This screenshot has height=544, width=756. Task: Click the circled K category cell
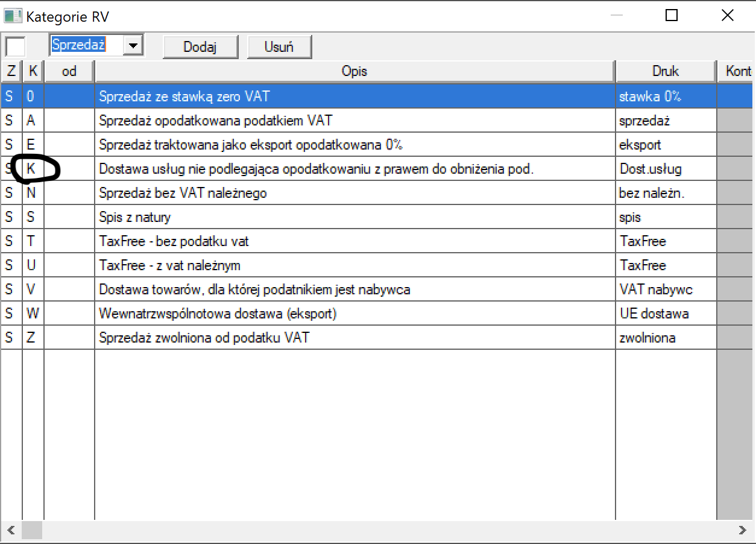[31, 169]
